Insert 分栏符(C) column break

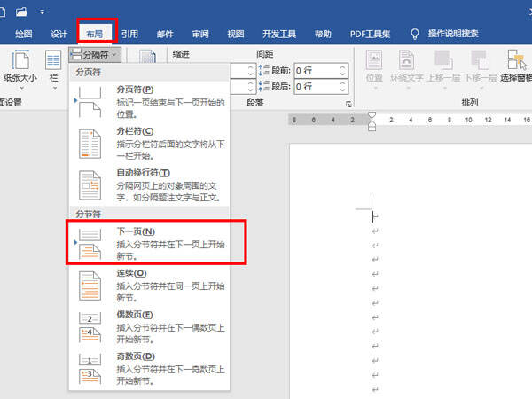149,144
